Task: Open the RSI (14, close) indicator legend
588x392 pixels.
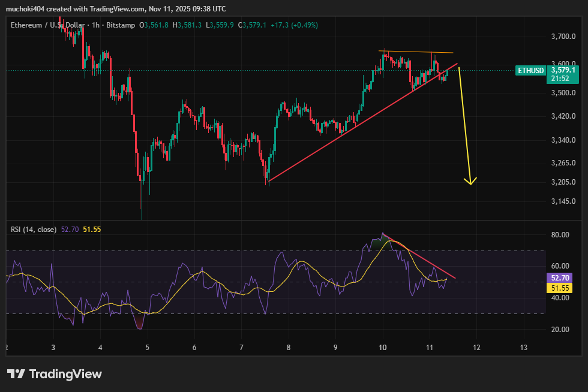Action: (34, 229)
